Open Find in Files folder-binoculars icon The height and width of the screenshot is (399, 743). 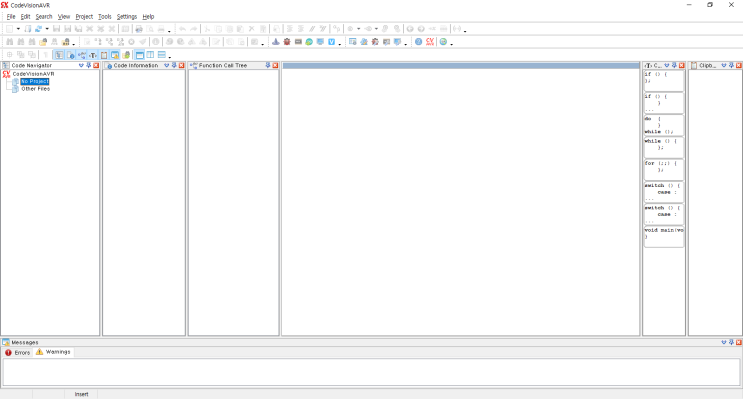[43, 42]
